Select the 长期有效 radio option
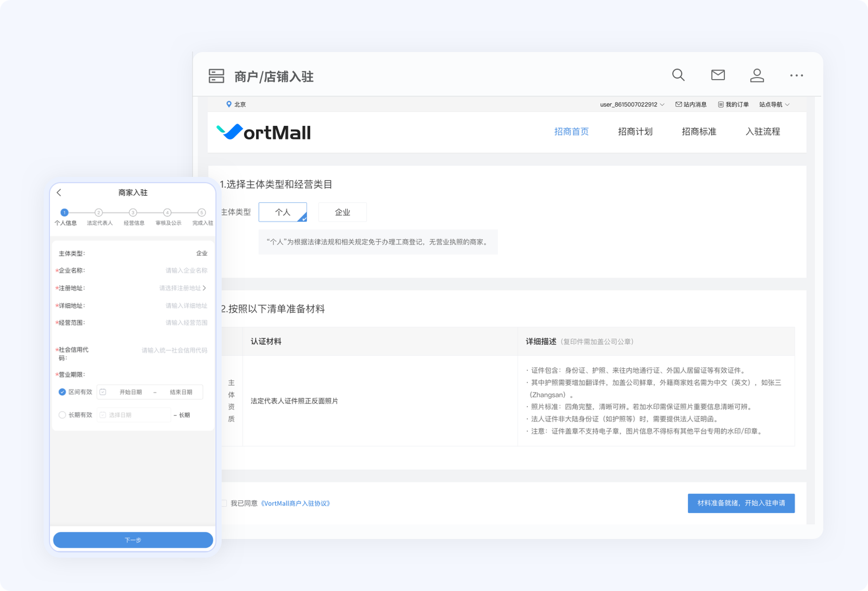 click(62, 415)
